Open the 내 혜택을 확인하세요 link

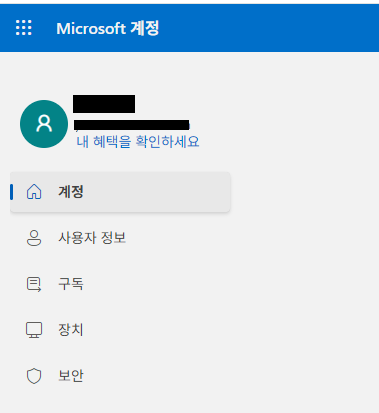(138, 142)
